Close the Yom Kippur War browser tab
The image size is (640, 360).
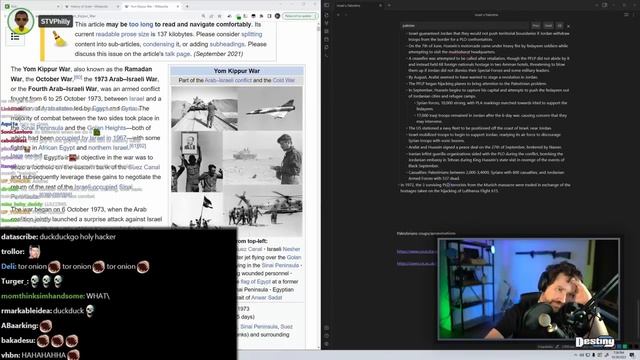[x=178, y=6]
